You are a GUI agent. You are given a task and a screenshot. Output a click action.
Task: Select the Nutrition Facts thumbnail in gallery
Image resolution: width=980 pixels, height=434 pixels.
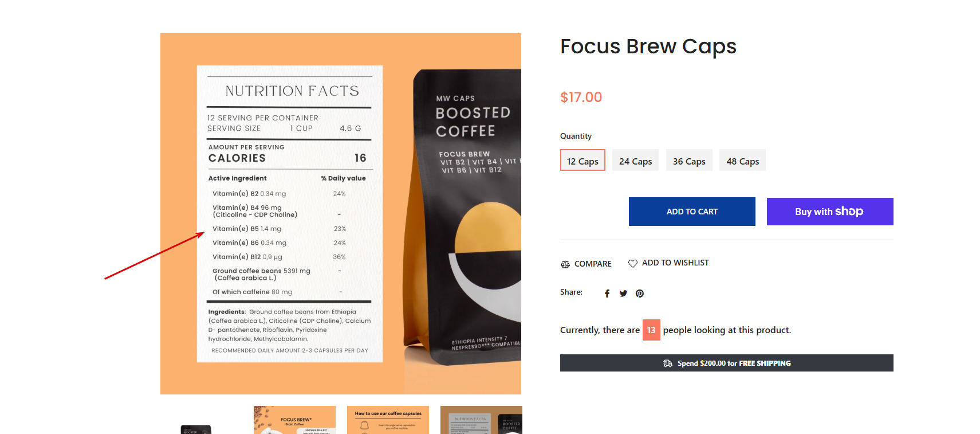[481, 420]
